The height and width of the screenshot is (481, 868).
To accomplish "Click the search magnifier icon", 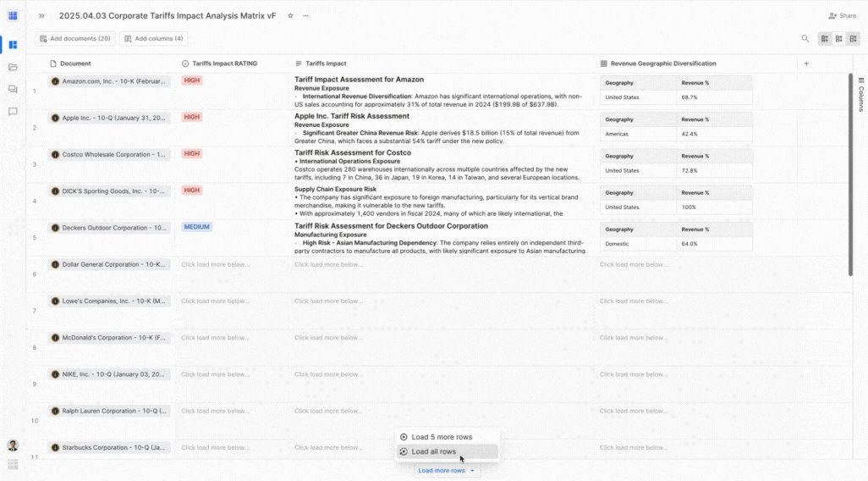I will coord(805,39).
